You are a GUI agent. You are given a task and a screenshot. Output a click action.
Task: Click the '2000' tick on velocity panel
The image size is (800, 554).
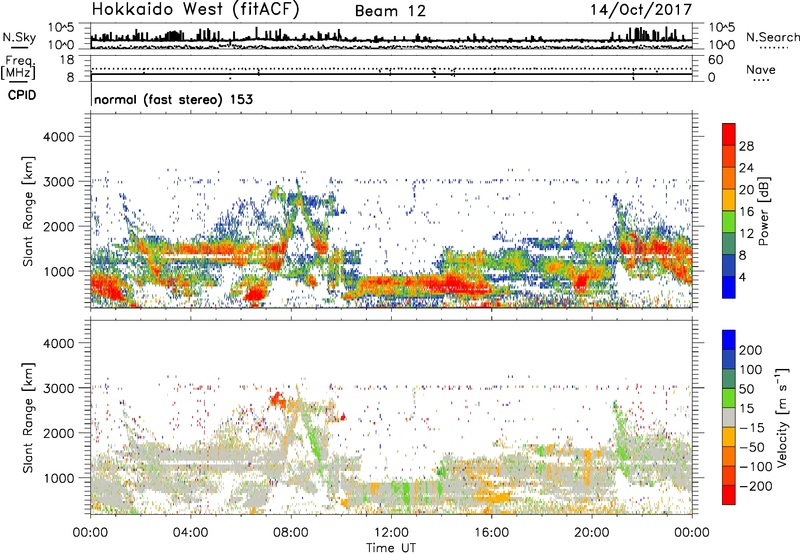59,433
